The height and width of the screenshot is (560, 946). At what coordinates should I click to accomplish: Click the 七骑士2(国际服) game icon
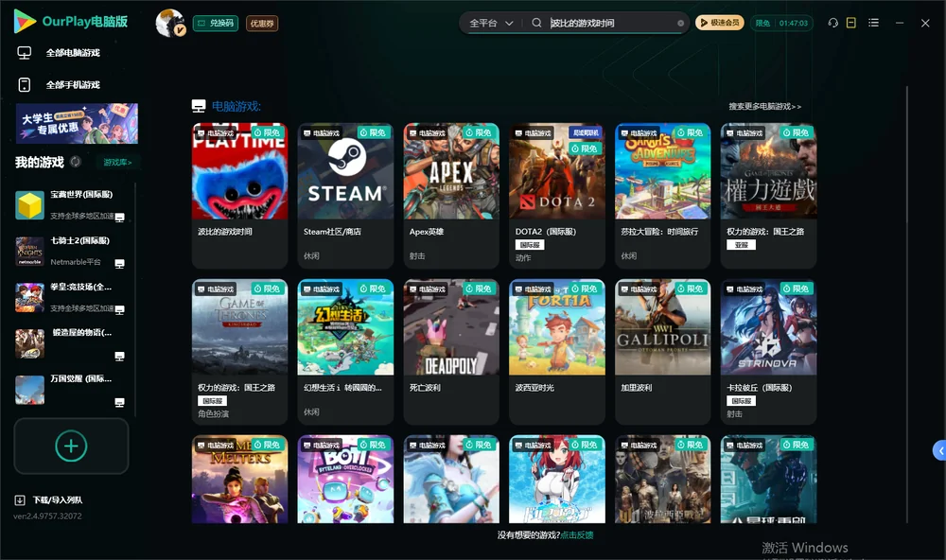(x=29, y=251)
